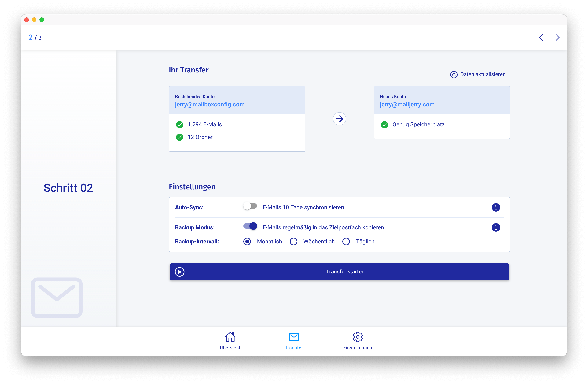Click E-Mails regelmäßig in das Zielpostfach text
This screenshot has height=384, width=588.
(x=323, y=227)
